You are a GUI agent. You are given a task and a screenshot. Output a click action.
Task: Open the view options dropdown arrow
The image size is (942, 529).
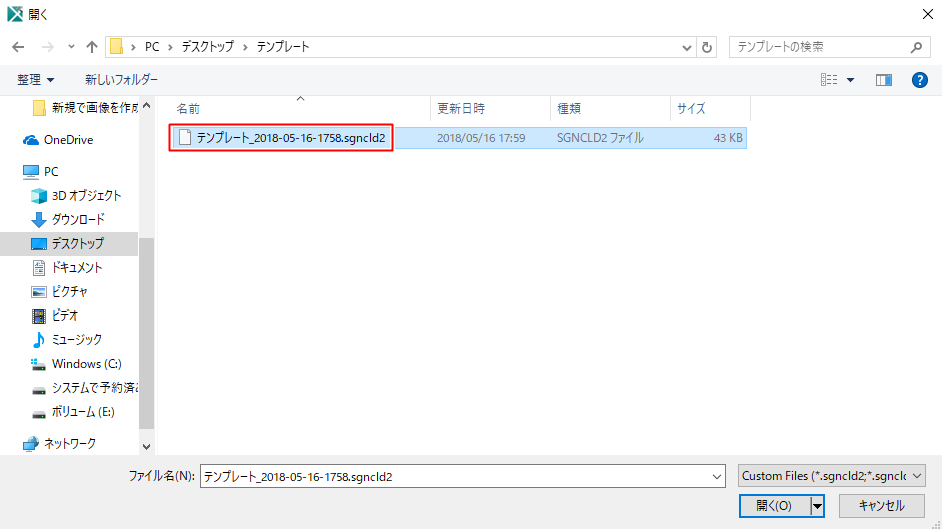[851, 80]
